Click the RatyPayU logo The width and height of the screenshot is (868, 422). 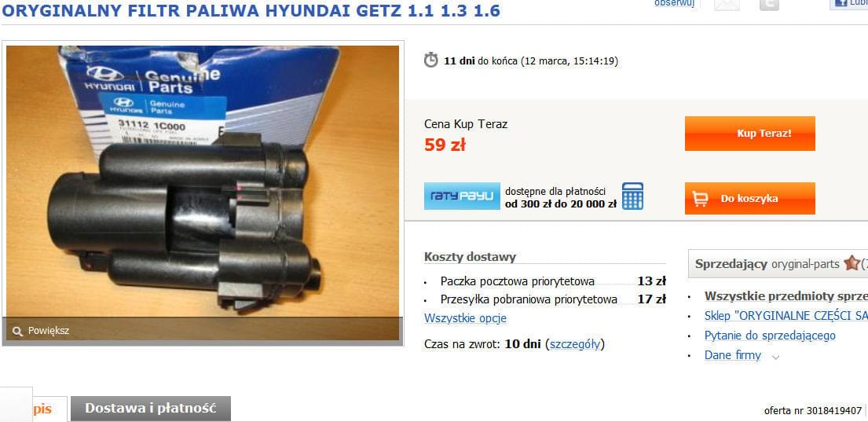[462, 196]
